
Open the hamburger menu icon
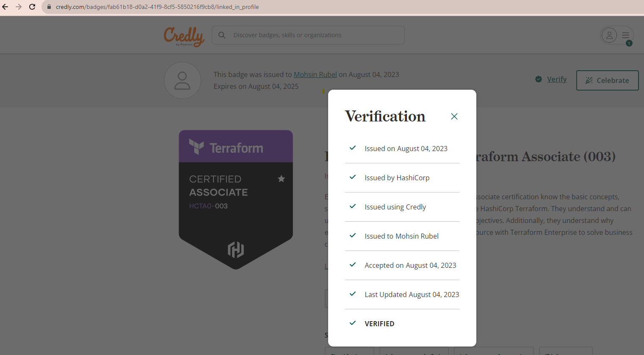tap(625, 35)
